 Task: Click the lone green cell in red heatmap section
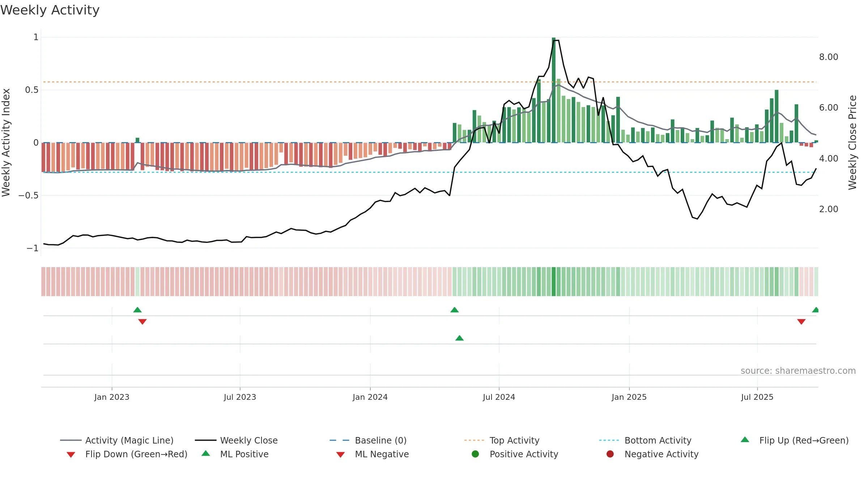pos(137,282)
